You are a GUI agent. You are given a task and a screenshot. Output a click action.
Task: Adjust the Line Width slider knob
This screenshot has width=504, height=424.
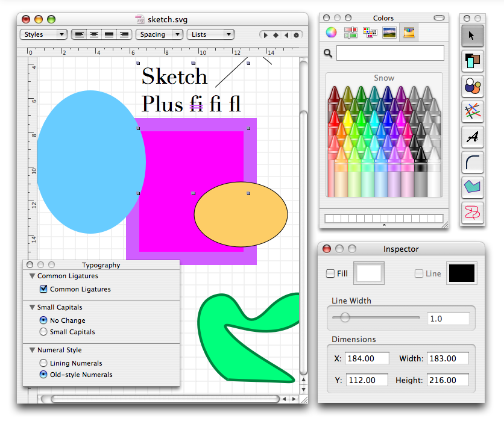pos(345,317)
